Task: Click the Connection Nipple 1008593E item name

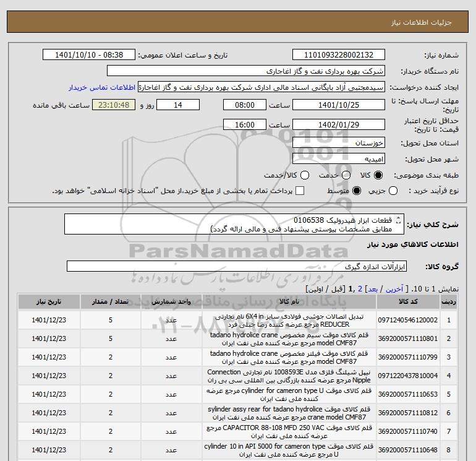Action: tap(289, 376)
